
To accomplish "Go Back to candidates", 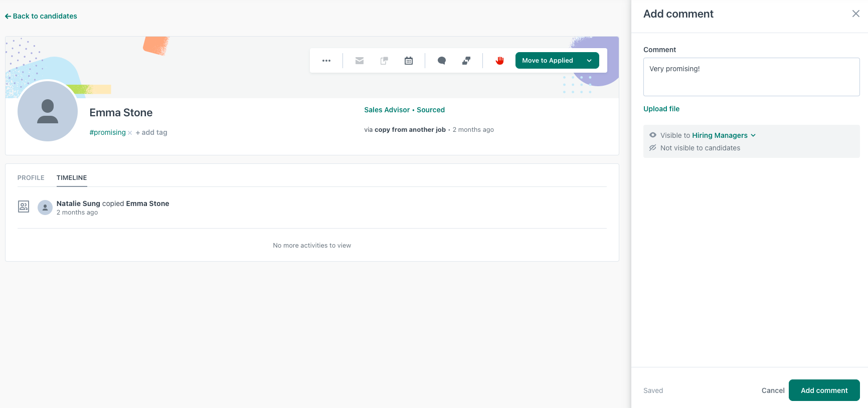I will (41, 16).
